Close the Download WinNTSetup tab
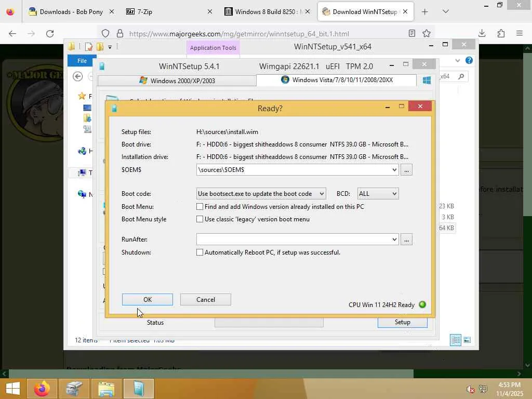Image resolution: width=532 pixels, height=399 pixels. click(405, 12)
